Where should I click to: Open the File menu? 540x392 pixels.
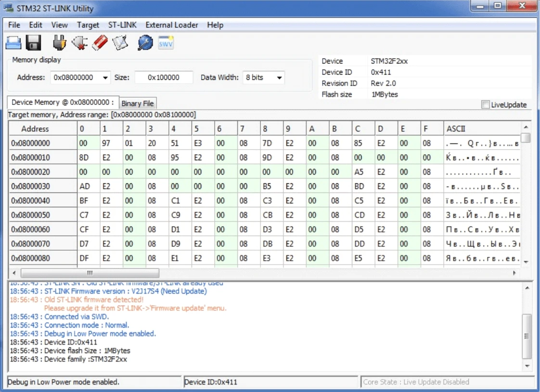point(14,25)
